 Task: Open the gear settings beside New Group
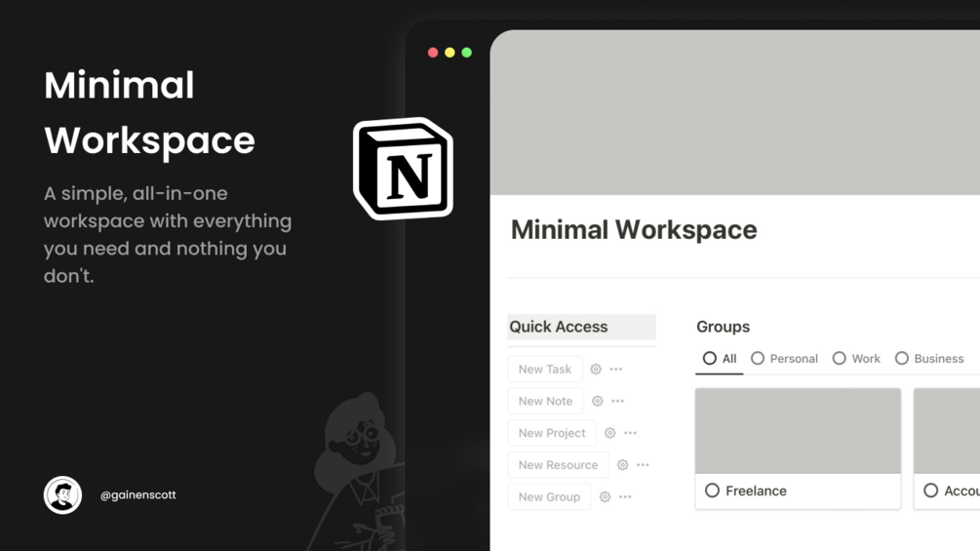point(605,496)
